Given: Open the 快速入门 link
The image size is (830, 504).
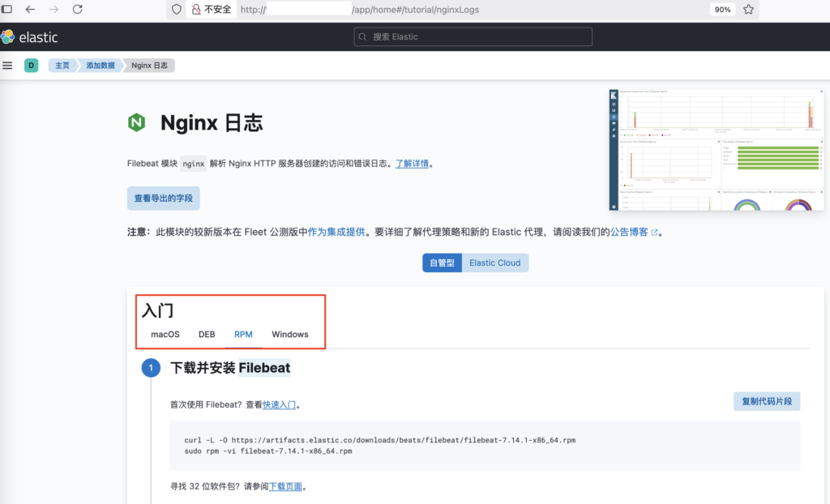Looking at the screenshot, I should [279, 405].
